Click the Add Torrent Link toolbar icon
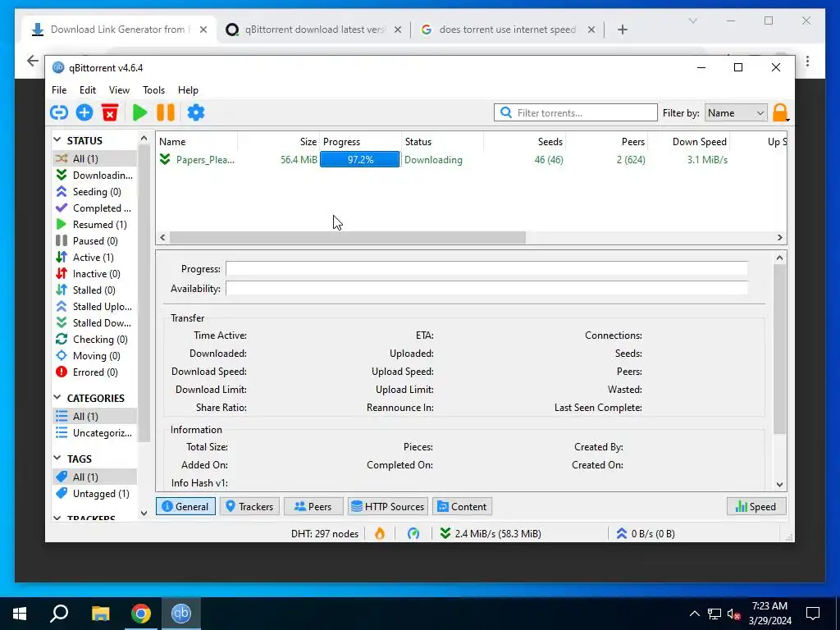 tap(59, 112)
